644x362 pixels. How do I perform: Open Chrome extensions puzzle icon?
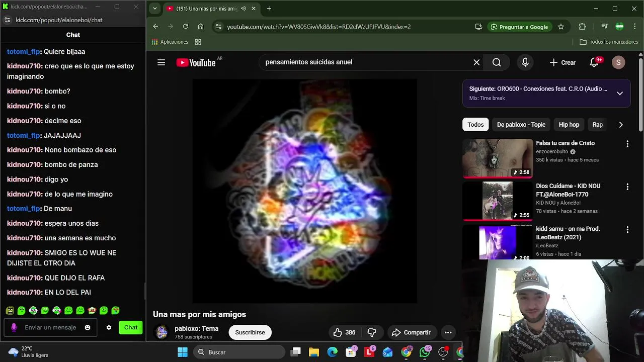coord(582,27)
